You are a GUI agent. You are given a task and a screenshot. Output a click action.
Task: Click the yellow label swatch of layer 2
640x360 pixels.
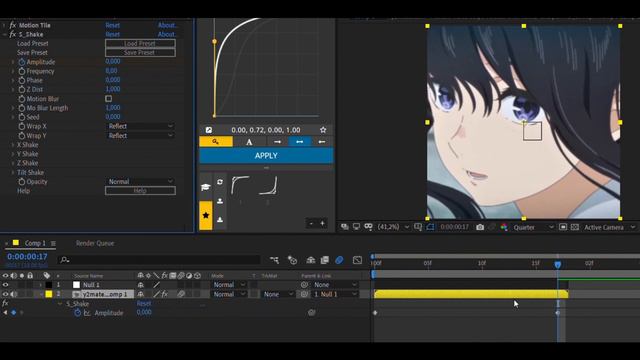(x=49, y=294)
